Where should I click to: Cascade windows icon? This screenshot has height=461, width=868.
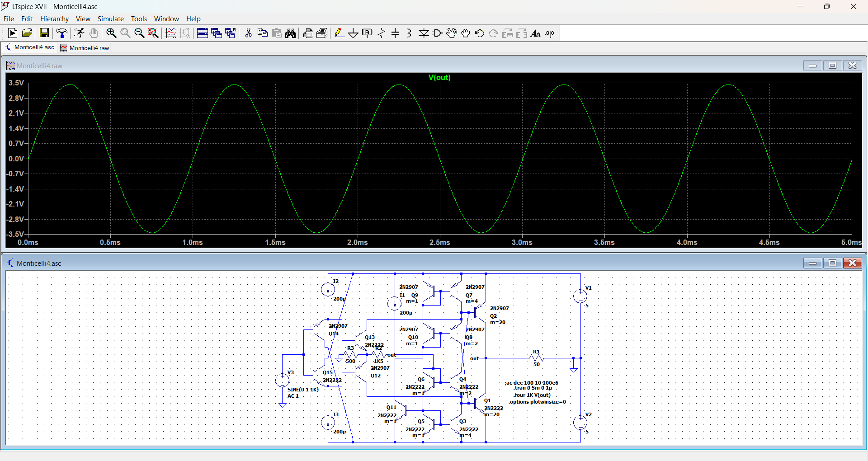coord(217,33)
